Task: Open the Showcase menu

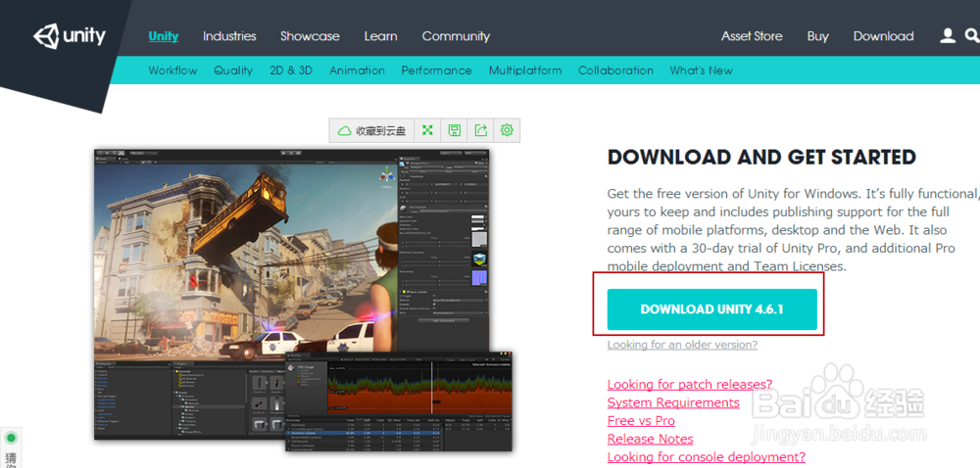Action: (310, 36)
